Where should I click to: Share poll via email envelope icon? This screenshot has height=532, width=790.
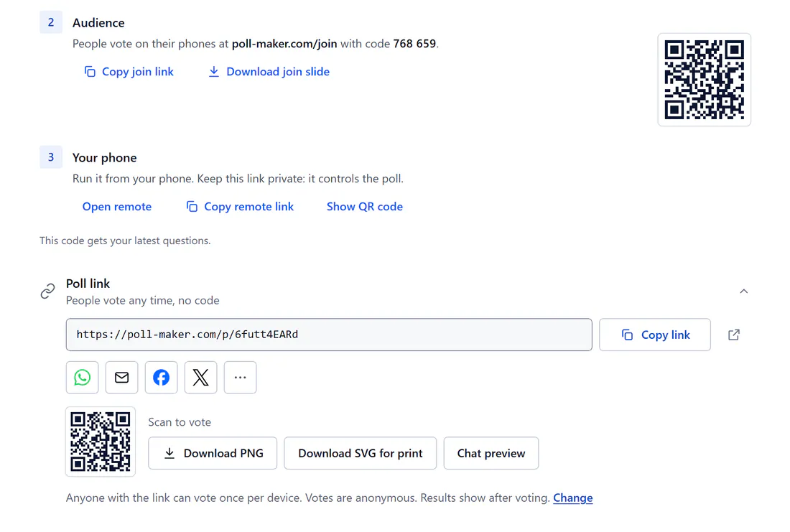pyautogui.click(x=121, y=378)
